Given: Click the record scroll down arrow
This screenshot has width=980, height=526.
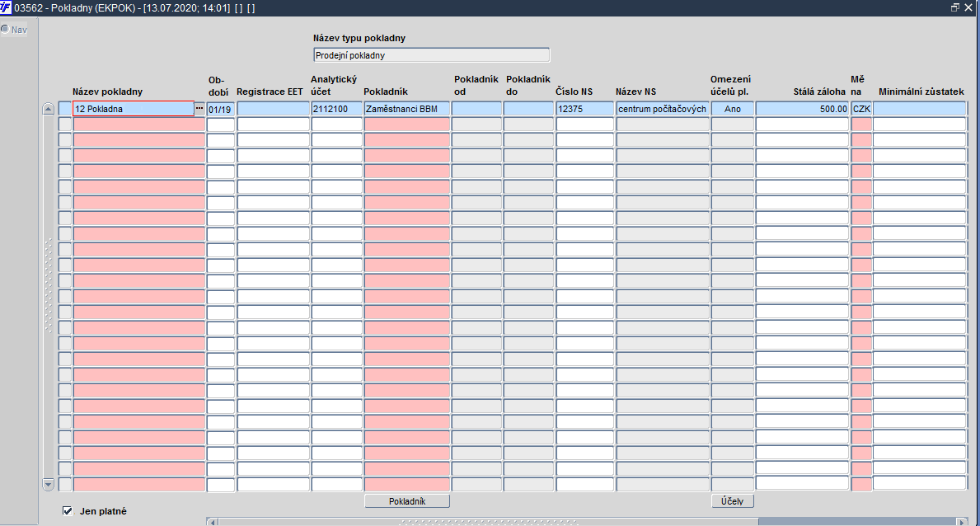Looking at the screenshot, I should (x=48, y=484).
